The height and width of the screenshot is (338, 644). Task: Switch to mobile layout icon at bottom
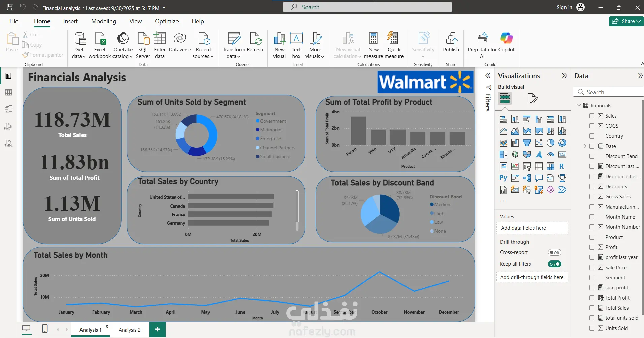click(x=45, y=329)
